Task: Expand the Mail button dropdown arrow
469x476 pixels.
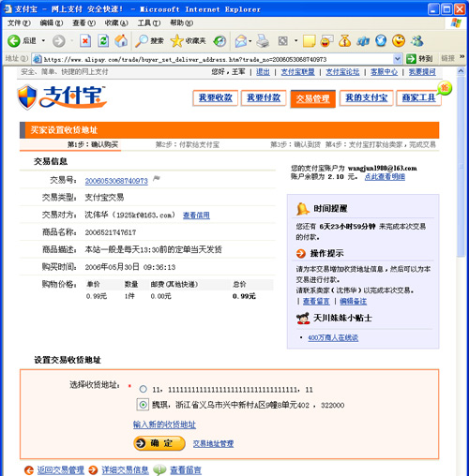Action: [x=250, y=41]
